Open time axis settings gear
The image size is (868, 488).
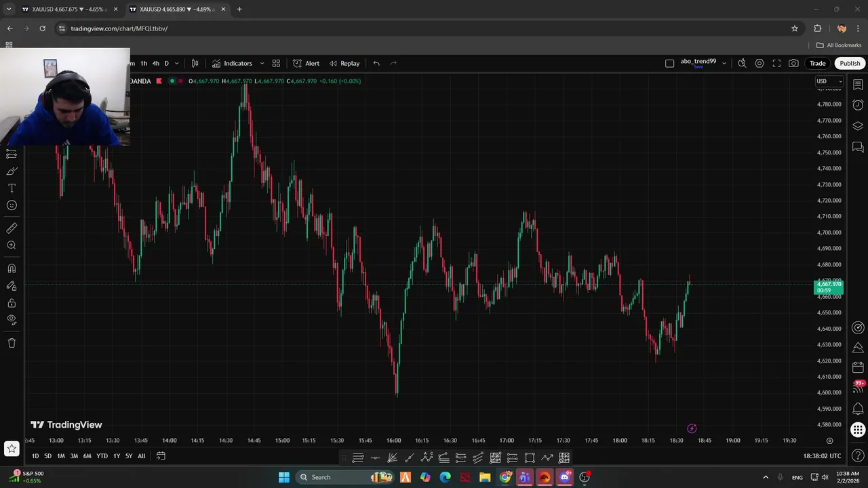pyautogui.click(x=829, y=441)
